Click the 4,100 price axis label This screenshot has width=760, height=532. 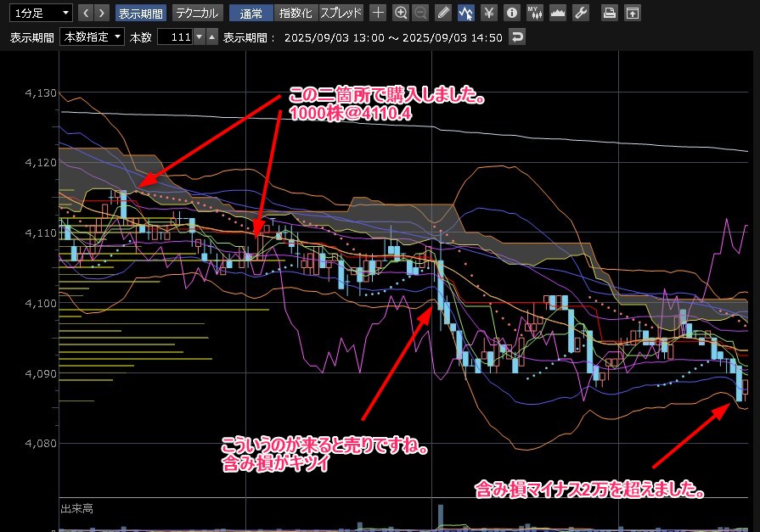41,303
